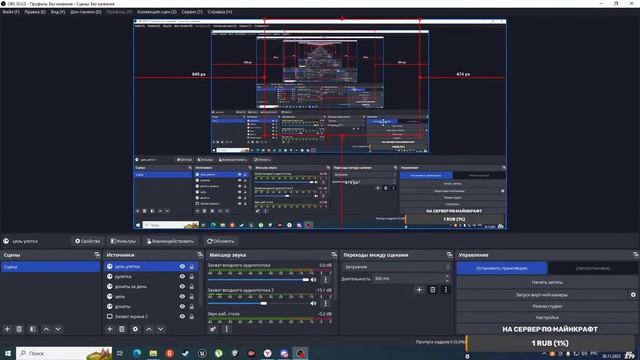Click Начать запись button
This screenshot has width=640, height=360.
coord(547,282)
